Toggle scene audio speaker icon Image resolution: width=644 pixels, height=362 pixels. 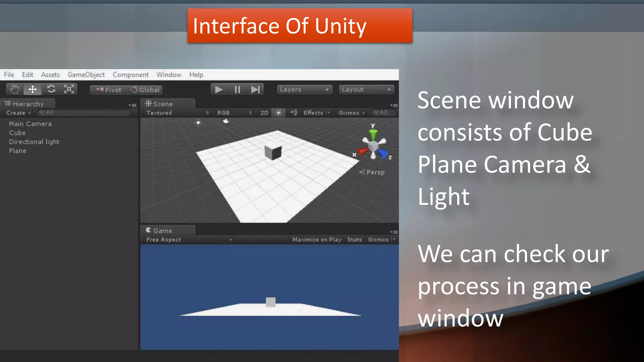click(x=293, y=113)
